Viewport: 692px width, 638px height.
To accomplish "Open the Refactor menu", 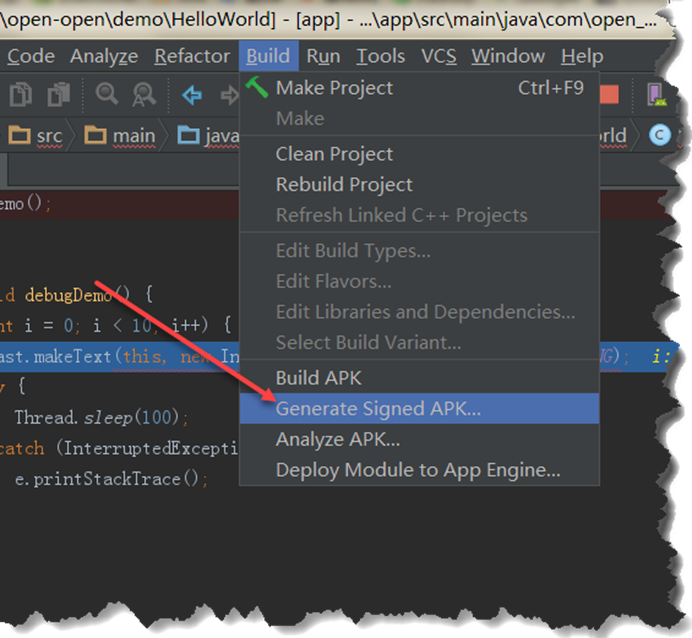I will tap(192, 56).
